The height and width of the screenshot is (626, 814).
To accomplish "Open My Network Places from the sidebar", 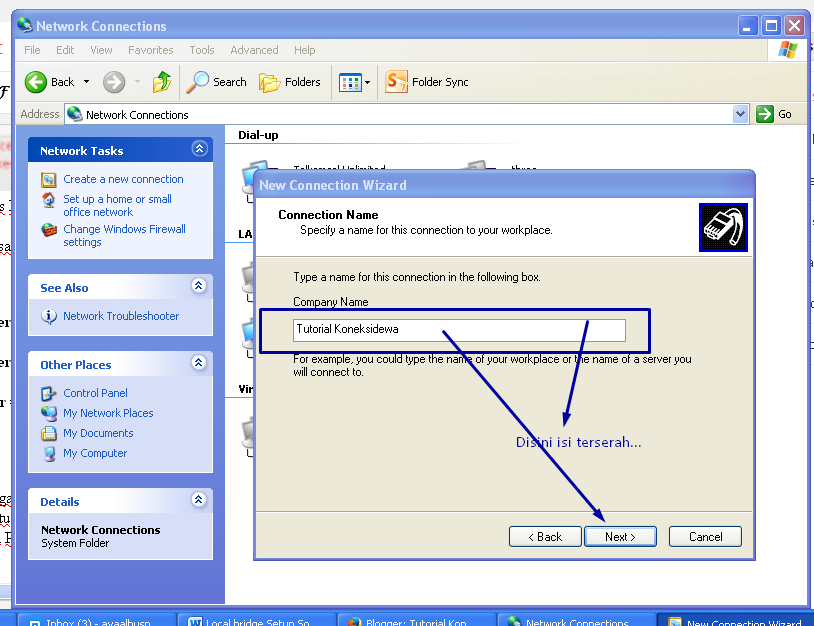I will click(x=106, y=413).
